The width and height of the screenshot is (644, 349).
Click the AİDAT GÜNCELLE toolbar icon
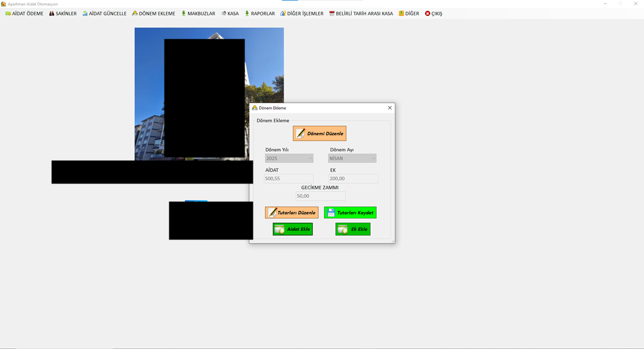pos(85,14)
